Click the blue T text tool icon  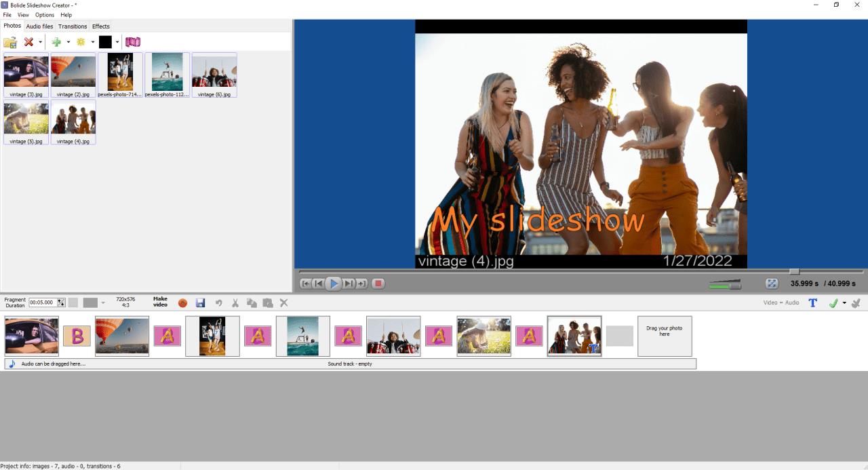coord(812,303)
